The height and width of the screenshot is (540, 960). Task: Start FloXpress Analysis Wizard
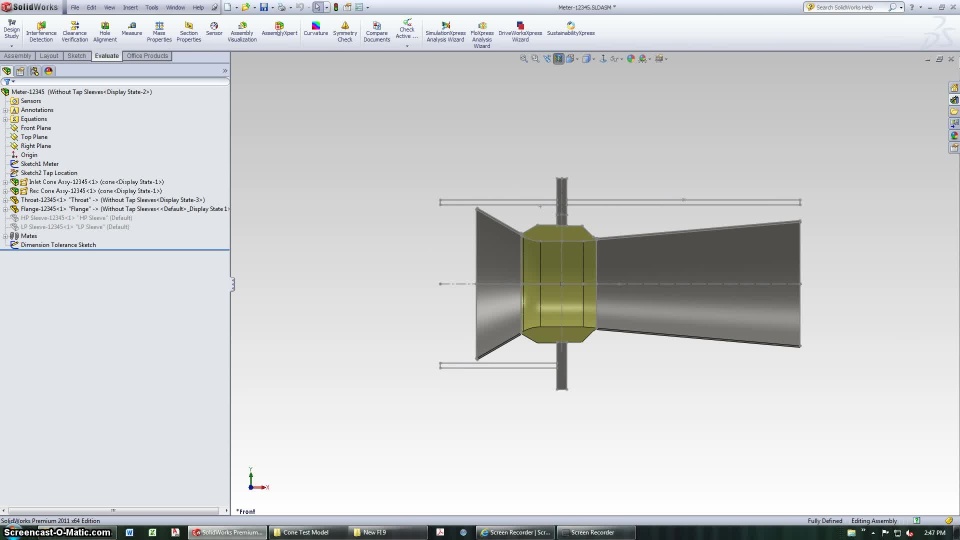point(482,36)
